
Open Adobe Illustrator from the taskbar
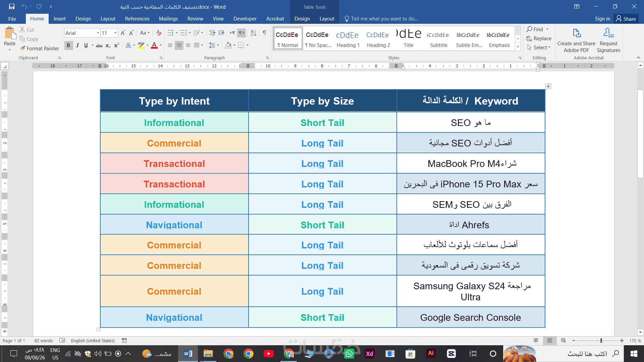click(x=431, y=353)
